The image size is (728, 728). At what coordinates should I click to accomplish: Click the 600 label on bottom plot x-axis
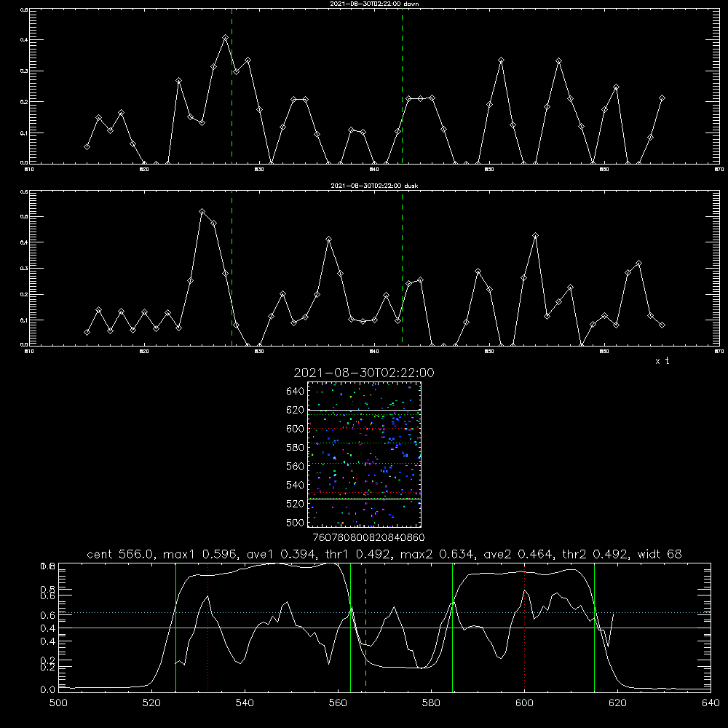tap(524, 703)
